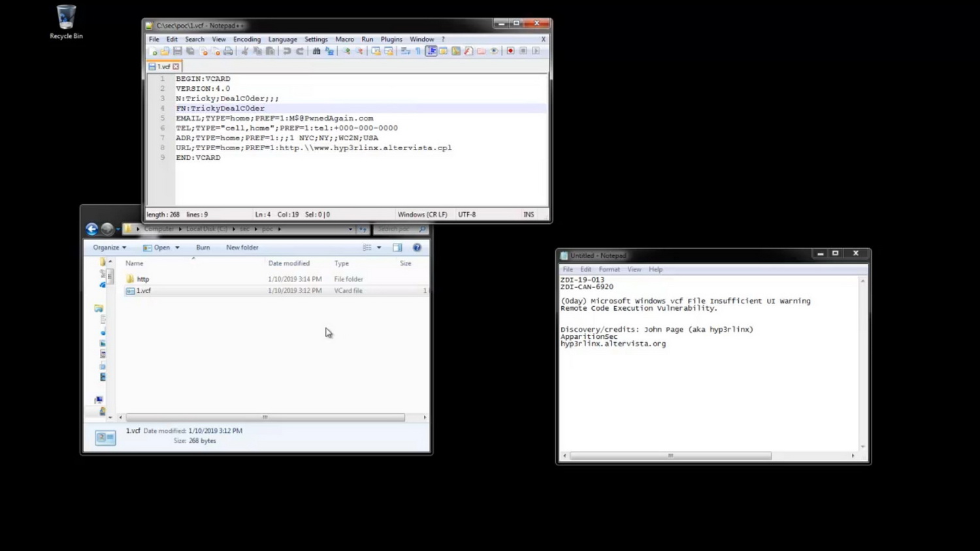This screenshot has width=980, height=551.
Task: Click the Back arrow in Explorer window
Action: 91,229
